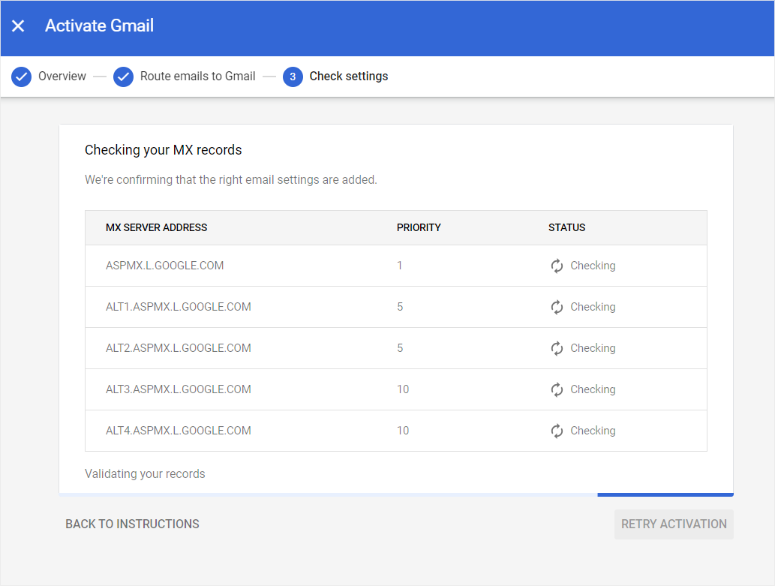
Task: Click priority 10 of ALT4.ASPMX row
Action: (403, 430)
